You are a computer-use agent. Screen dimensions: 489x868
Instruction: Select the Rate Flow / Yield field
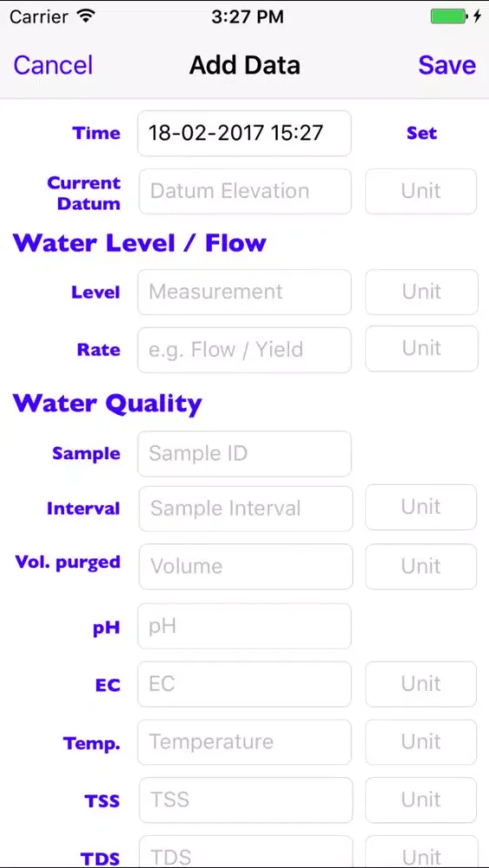click(x=244, y=350)
